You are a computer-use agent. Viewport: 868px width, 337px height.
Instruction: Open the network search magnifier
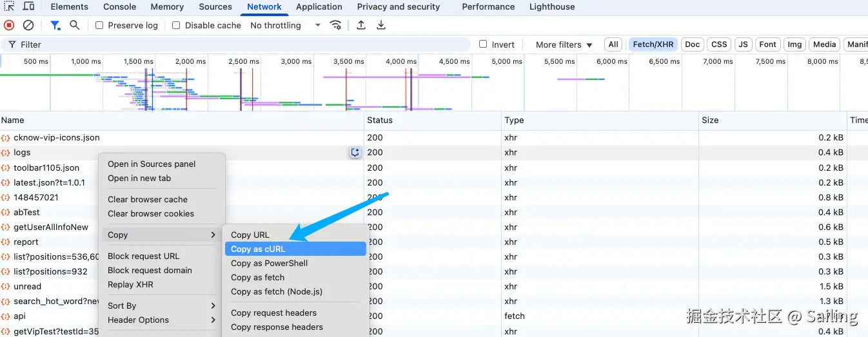[75, 25]
